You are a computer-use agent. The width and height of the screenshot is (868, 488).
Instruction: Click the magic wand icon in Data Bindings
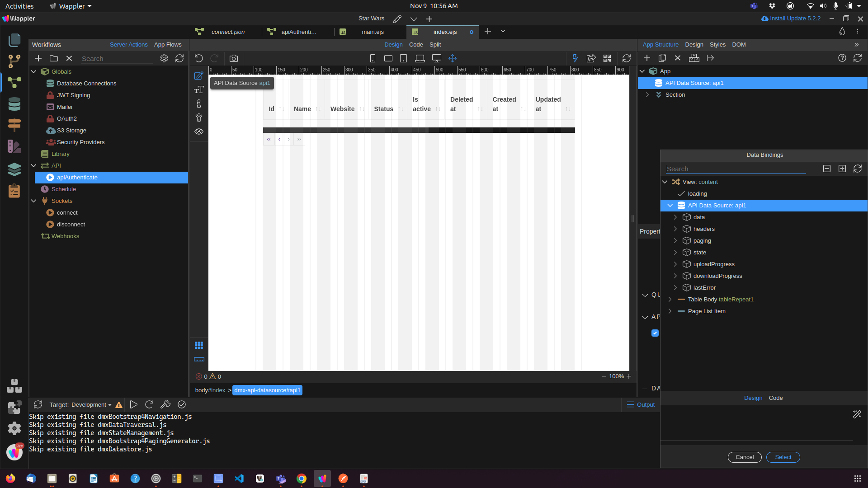(x=857, y=414)
